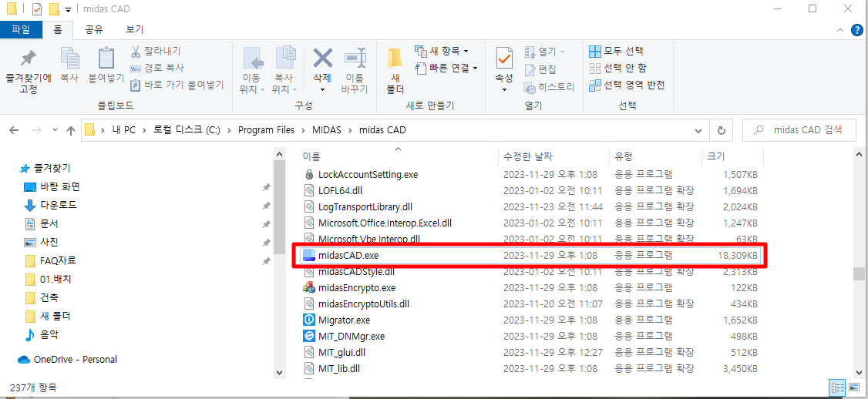Click 편집 (Edit) in ribbon
The width and height of the screenshot is (868, 399).
[540, 69]
